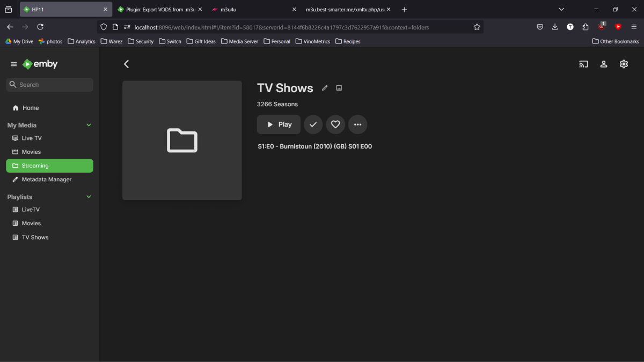Open the identify images icon beside the title
The height and width of the screenshot is (362, 644).
(339, 87)
